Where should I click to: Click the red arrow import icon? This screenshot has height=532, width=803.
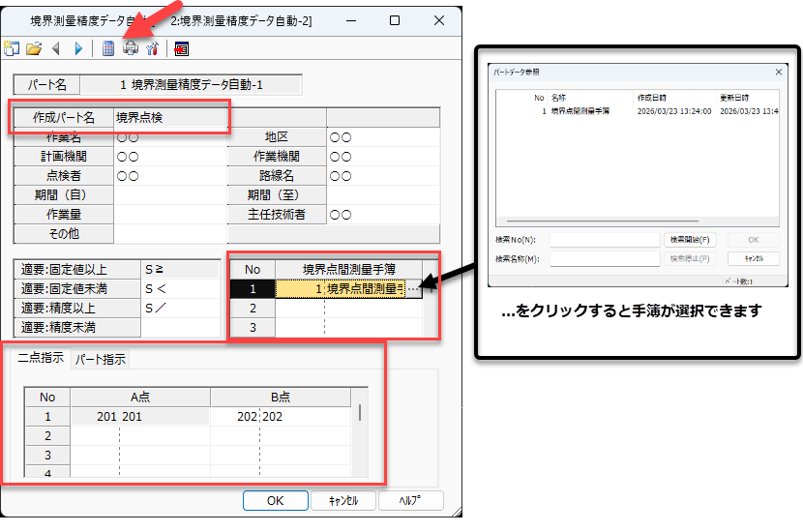[181, 48]
